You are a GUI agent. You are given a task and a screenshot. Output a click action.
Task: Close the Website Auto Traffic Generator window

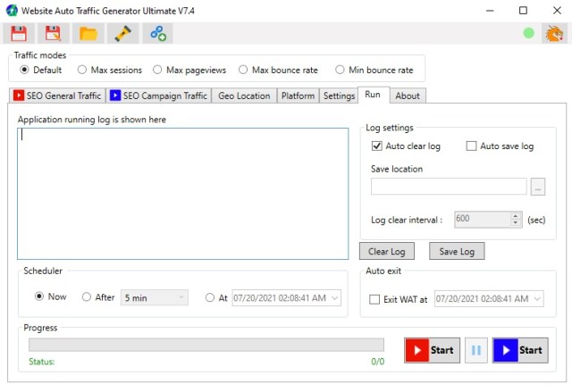click(557, 11)
